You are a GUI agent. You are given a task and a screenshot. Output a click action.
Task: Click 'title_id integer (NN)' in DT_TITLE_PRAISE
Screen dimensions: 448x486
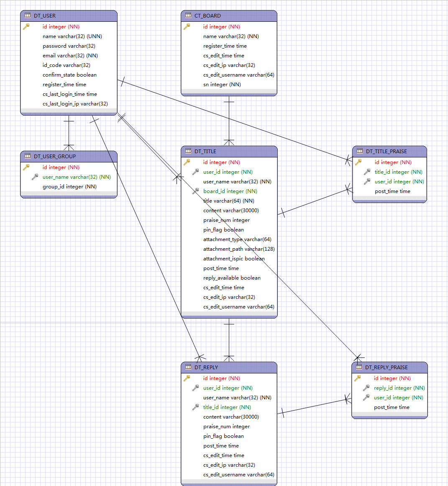(x=398, y=172)
